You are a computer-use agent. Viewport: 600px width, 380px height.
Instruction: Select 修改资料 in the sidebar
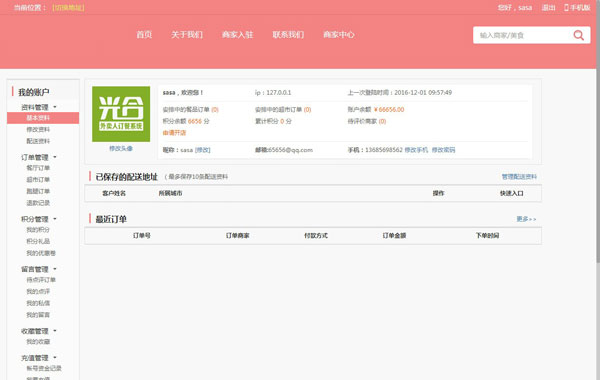[38, 129]
